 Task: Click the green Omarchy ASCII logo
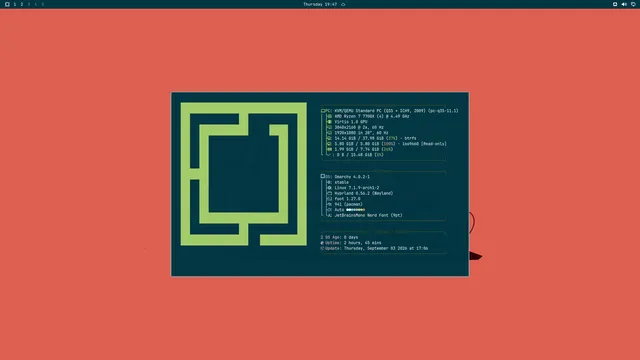click(x=244, y=174)
